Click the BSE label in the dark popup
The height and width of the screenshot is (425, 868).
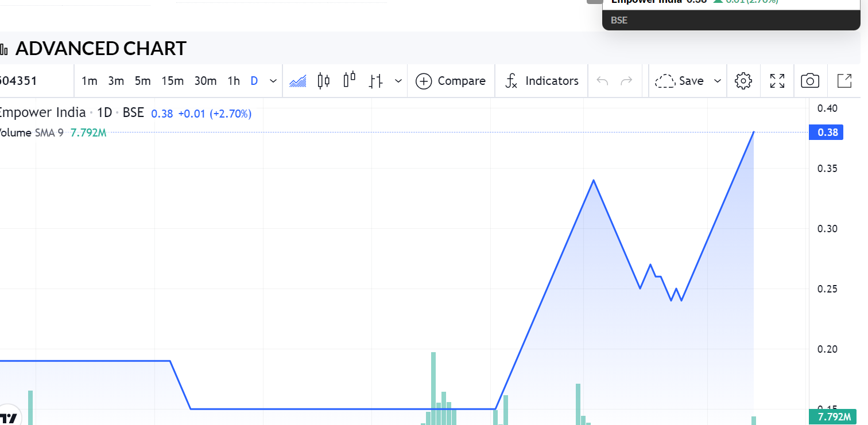[619, 21]
